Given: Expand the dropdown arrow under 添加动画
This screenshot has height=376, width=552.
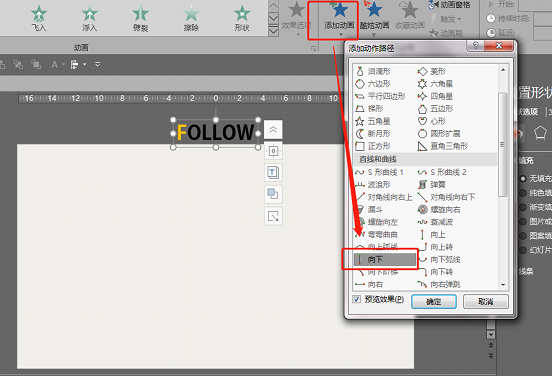Looking at the screenshot, I should 340,35.
